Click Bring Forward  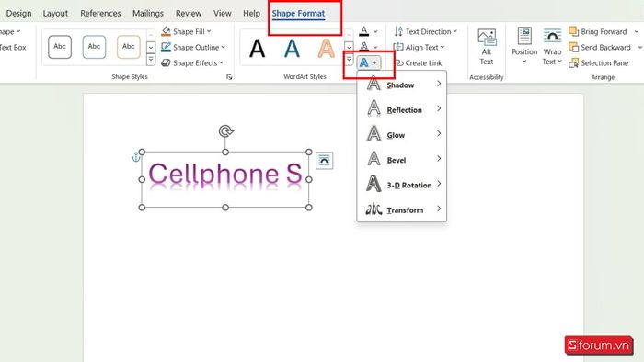coord(598,31)
